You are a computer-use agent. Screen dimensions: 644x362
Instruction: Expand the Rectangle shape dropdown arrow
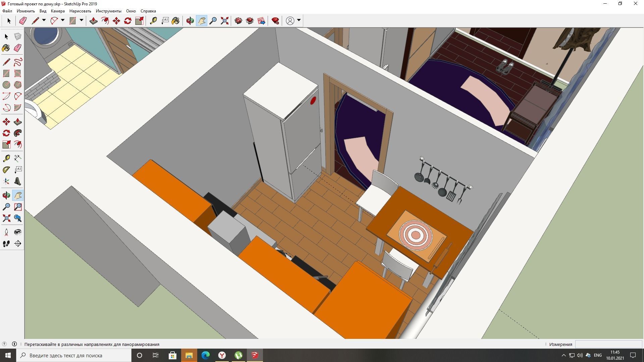(x=81, y=20)
